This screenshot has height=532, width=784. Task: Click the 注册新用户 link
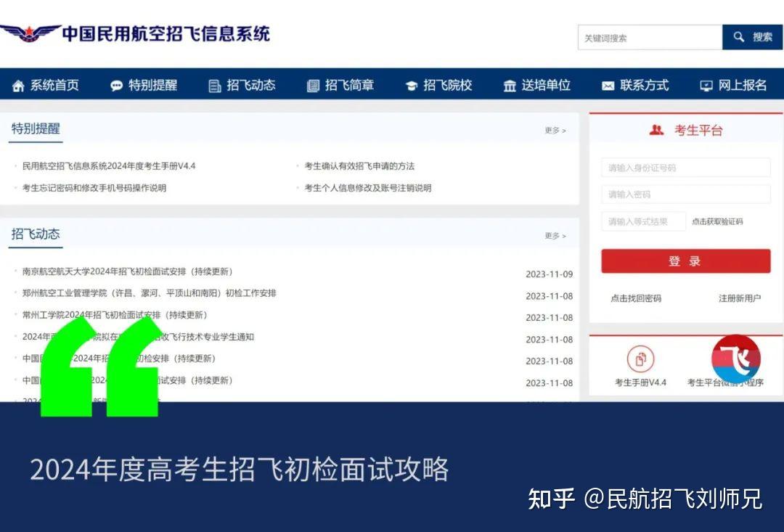click(x=738, y=298)
